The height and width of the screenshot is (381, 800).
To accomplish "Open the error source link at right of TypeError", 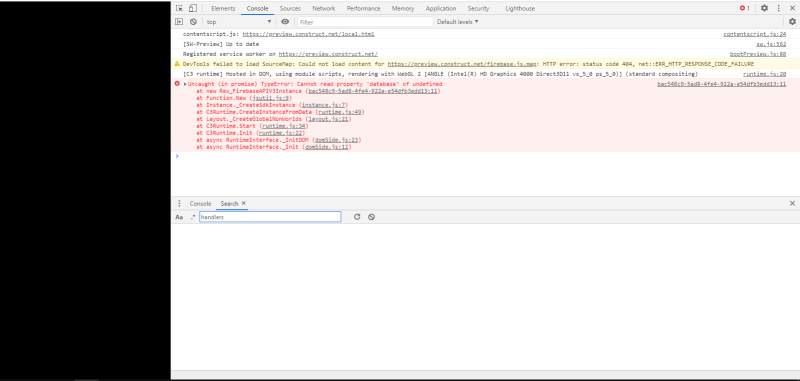I will [x=721, y=84].
